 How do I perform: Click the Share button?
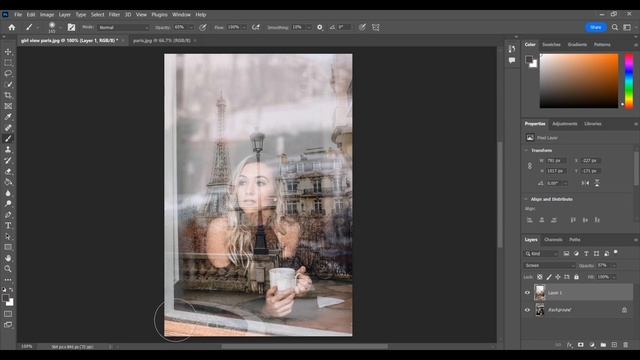pos(596,27)
